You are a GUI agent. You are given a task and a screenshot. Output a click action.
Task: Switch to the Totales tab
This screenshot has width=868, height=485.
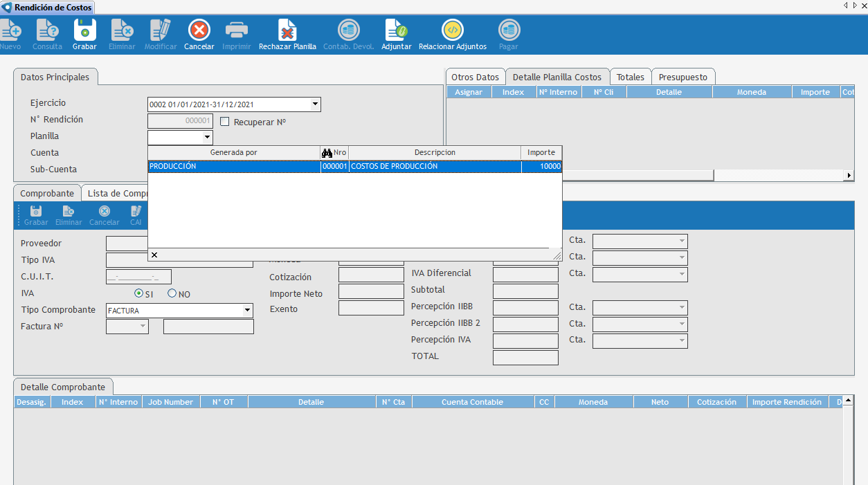click(x=630, y=77)
